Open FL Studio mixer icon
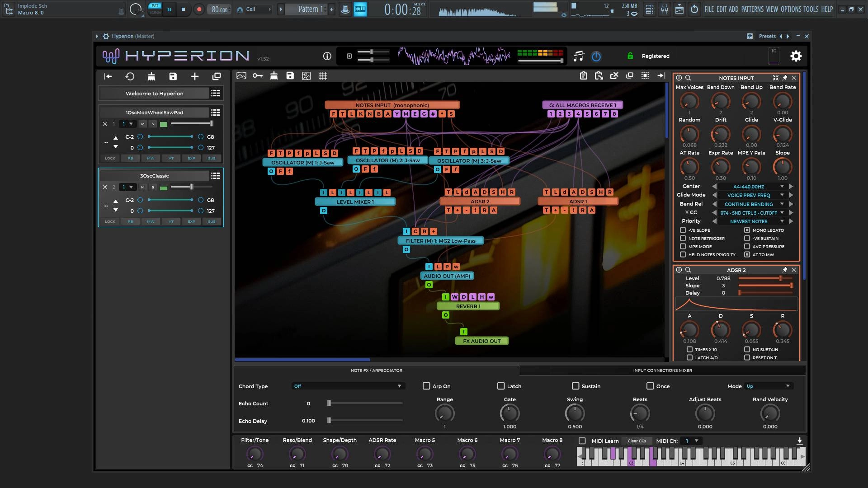 point(664,9)
